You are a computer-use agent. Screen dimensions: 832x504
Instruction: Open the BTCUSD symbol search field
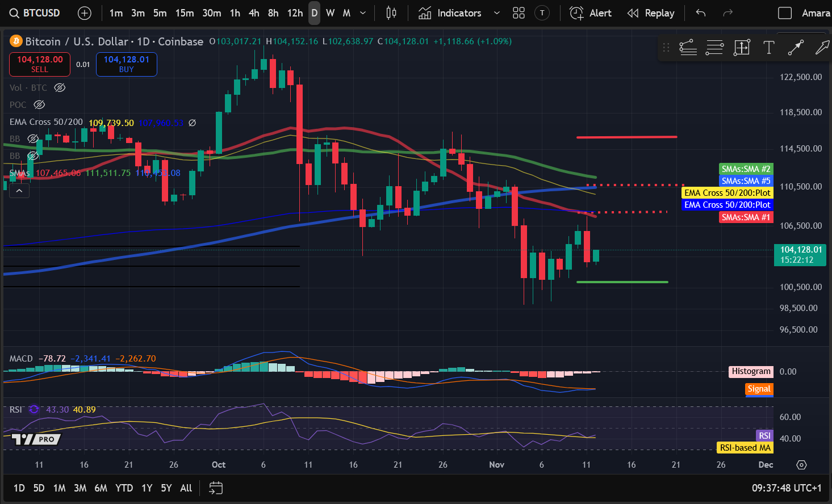(35, 13)
